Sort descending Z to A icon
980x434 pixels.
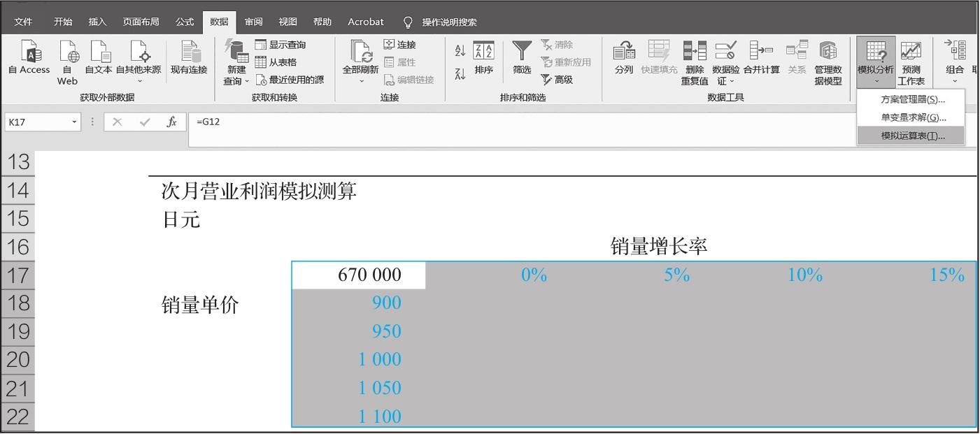(460, 73)
